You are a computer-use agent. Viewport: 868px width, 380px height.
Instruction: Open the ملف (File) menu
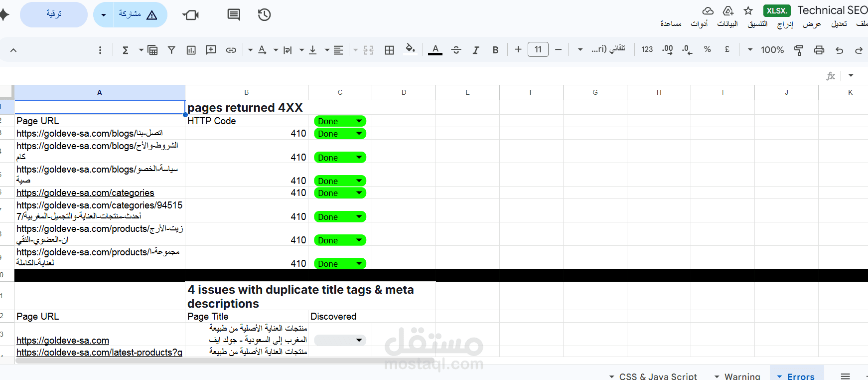pyautogui.click(x=862, y=24)
